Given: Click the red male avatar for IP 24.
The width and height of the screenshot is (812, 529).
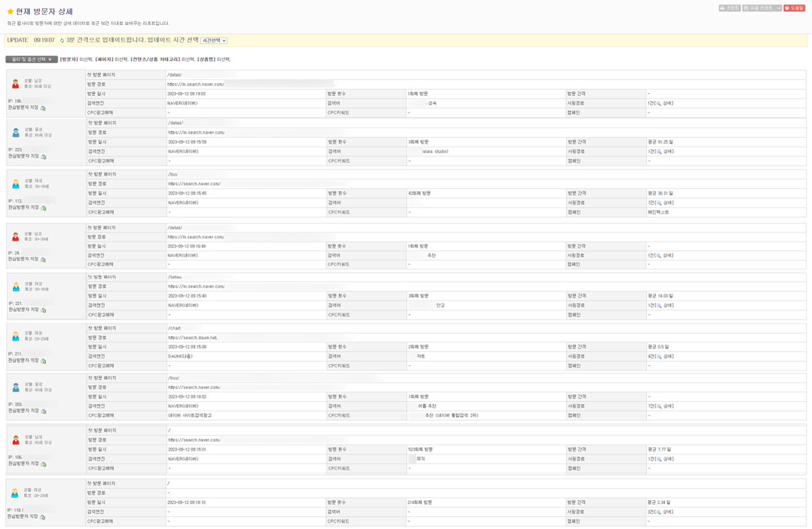Looking at the screenshot, I should click(x=16, y=237).
